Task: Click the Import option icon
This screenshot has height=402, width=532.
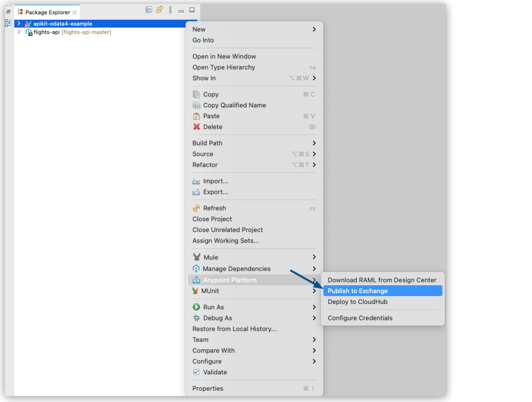Action: pos(197,181)
